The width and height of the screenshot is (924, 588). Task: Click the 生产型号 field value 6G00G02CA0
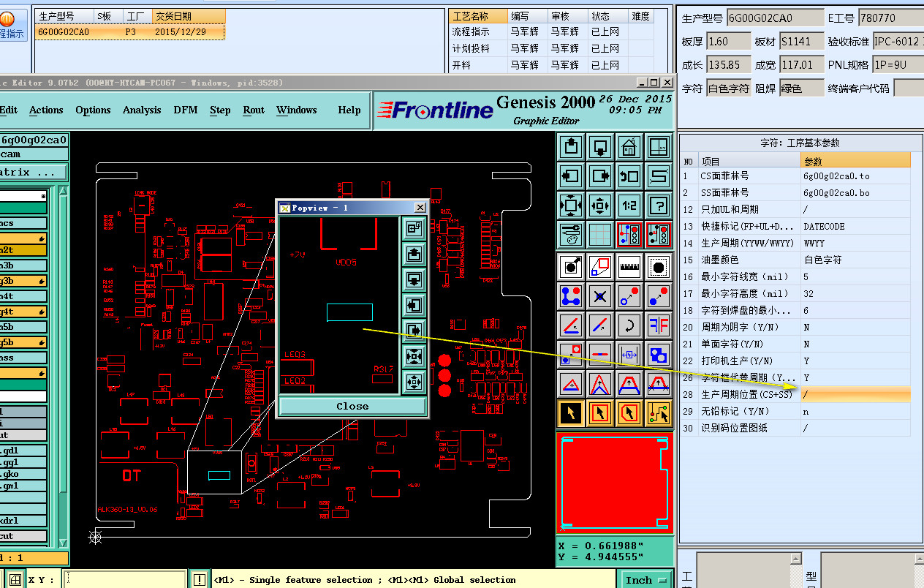click(x=774, y=18)
